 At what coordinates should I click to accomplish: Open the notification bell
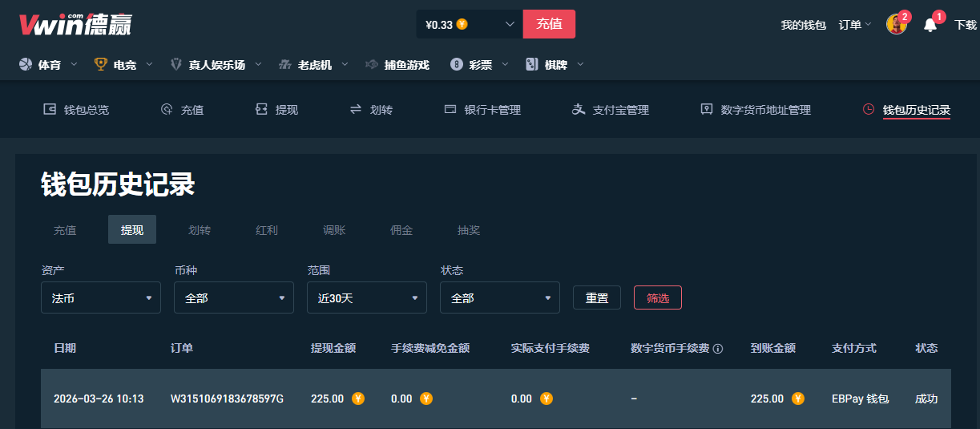930,25
